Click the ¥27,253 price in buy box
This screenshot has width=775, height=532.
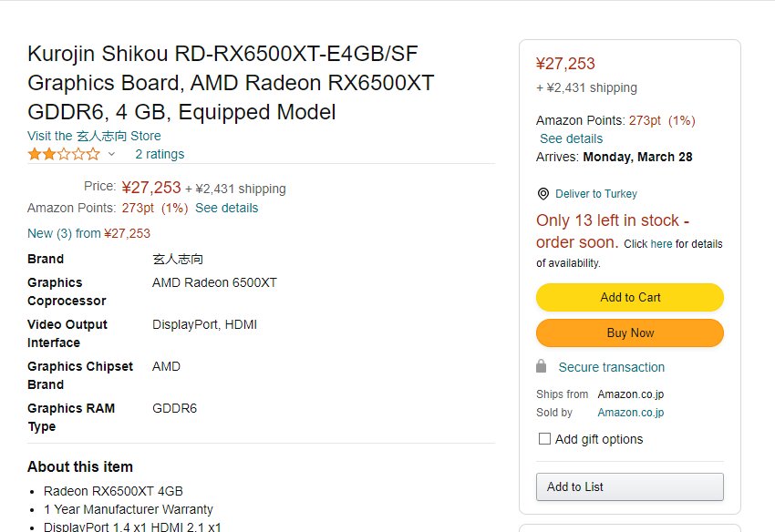click(565, 64)
